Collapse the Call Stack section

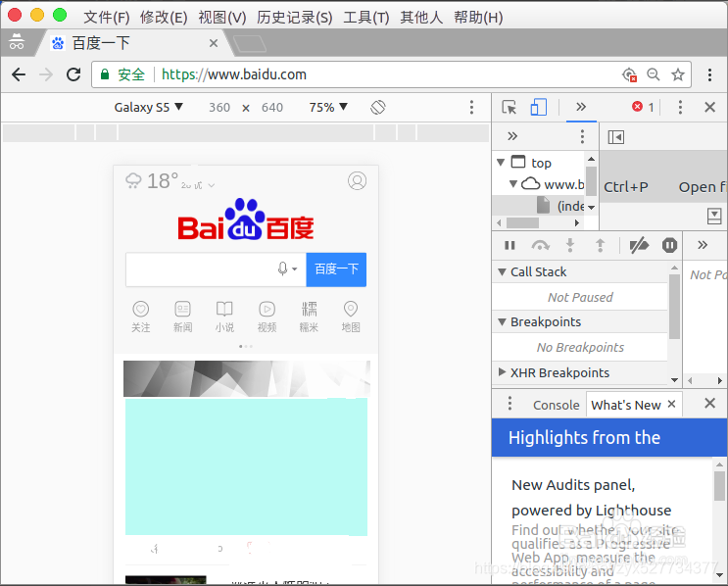click(x=502, y=272)
